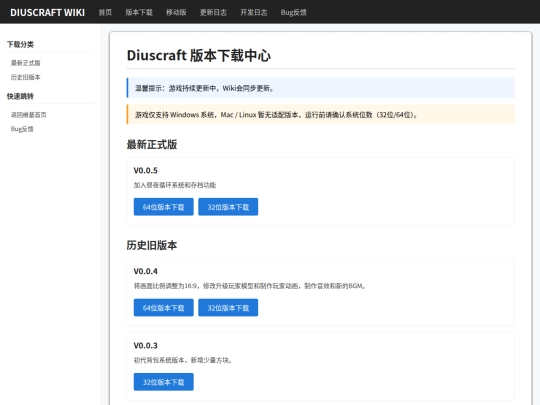Image resolution: width=540 pixels, height=405 pixels.
Task: Download V0.0.5 64位版本
Action: 164,207
